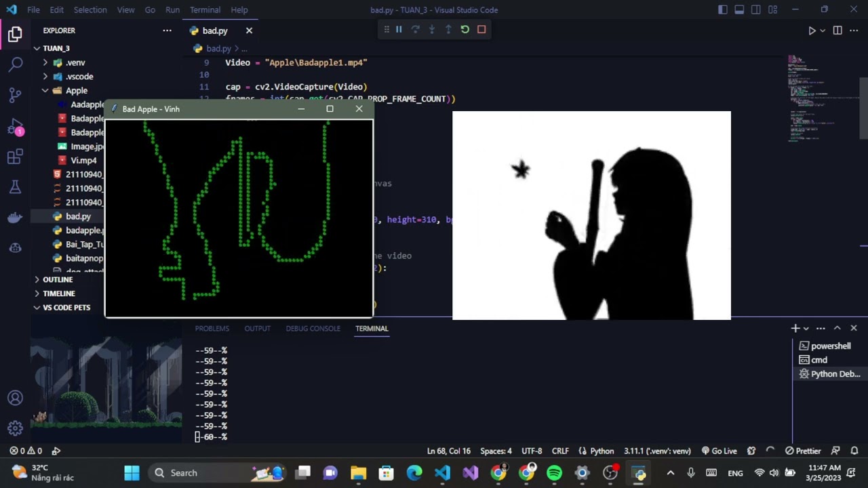Expand the .vscode folder

(79, 77)
